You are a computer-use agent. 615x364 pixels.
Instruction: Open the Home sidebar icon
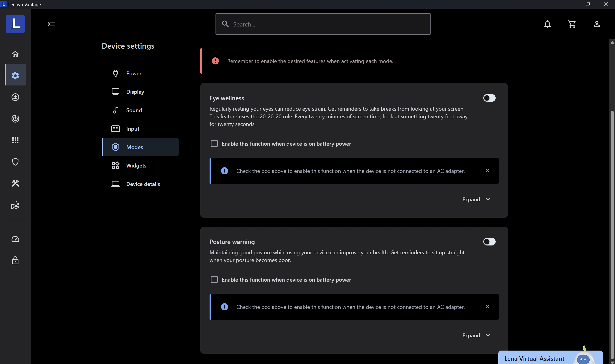[15, 54]
